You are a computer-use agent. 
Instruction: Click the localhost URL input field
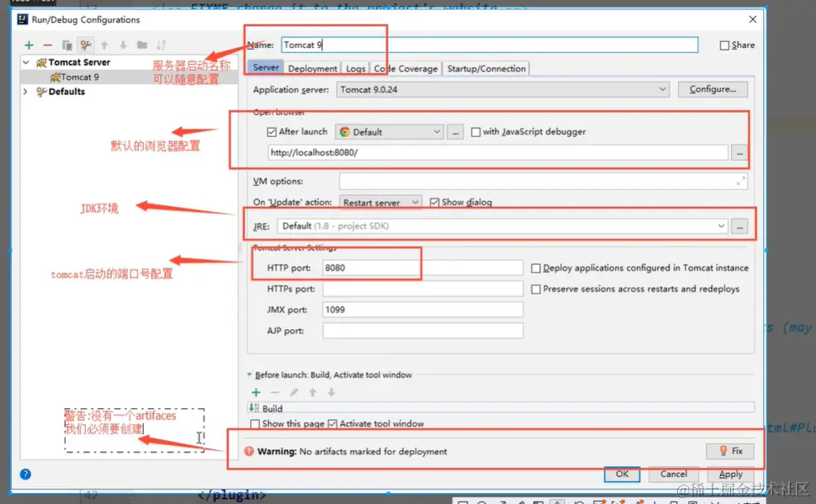tap(498, 152)
